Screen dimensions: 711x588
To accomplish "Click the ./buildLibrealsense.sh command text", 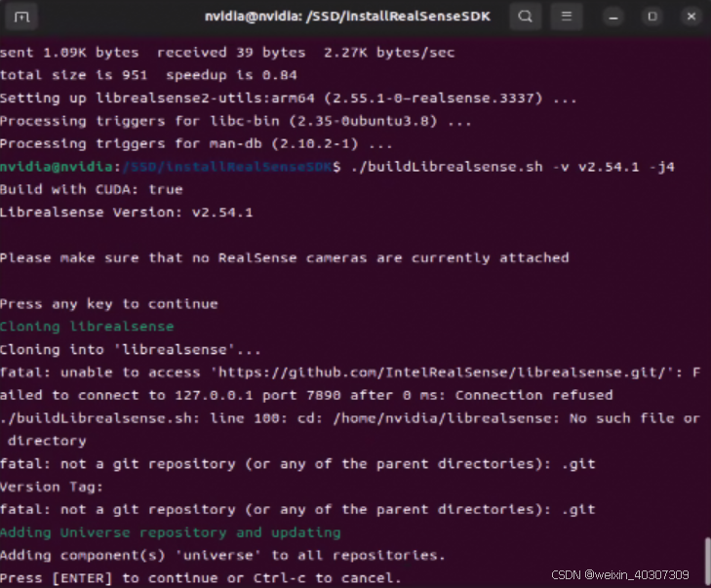I will point(513,167).
